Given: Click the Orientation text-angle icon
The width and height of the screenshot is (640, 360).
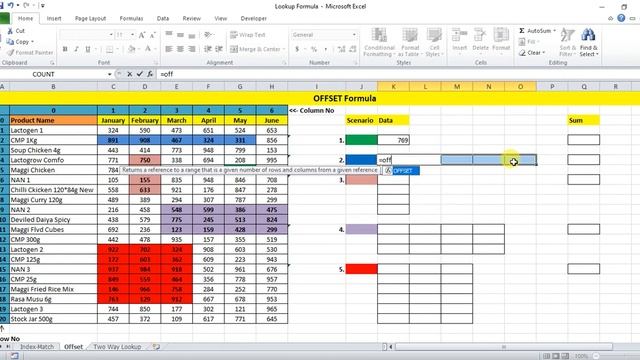Looking at the screenshot, I should (x=208, y=35).
